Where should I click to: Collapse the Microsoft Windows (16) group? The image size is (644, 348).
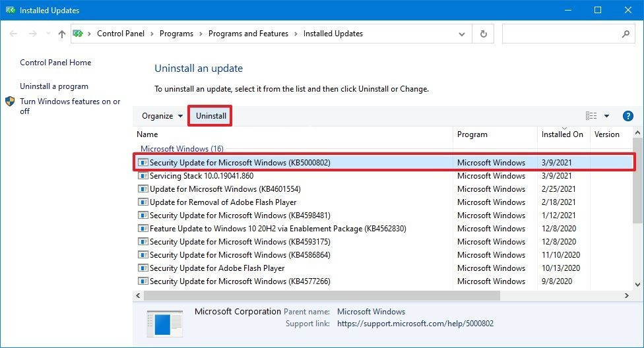(182, 148)
